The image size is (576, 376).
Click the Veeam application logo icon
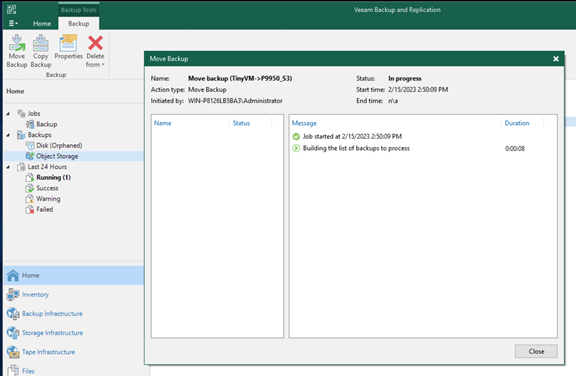click(x=11, y=10)
